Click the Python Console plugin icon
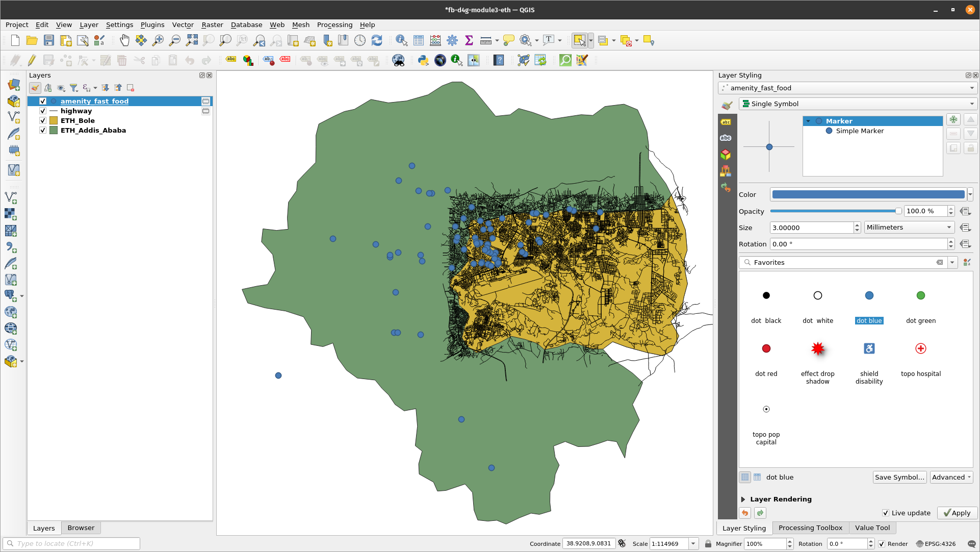Viewport: 980px width, 552px height. pos(423,61)
